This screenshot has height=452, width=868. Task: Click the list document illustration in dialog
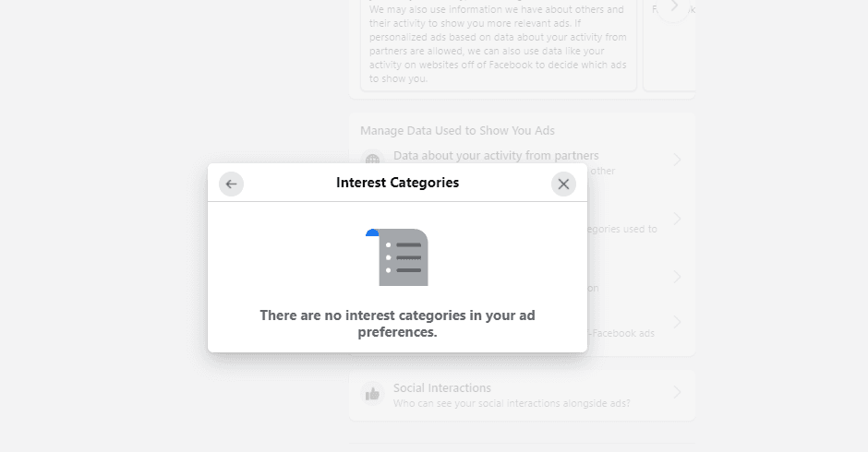pyautogui.click(x=397, y=257)
